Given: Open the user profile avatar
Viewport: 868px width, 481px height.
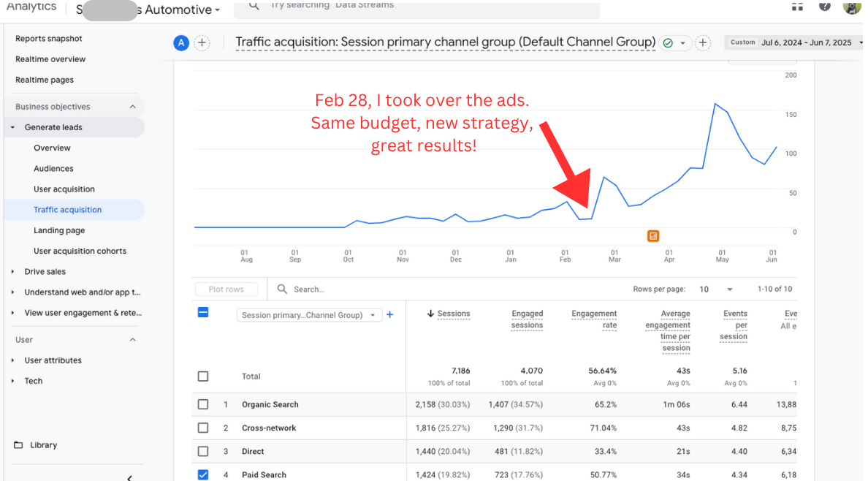Looking at the screenshot, I should click(x=851, y=7).
